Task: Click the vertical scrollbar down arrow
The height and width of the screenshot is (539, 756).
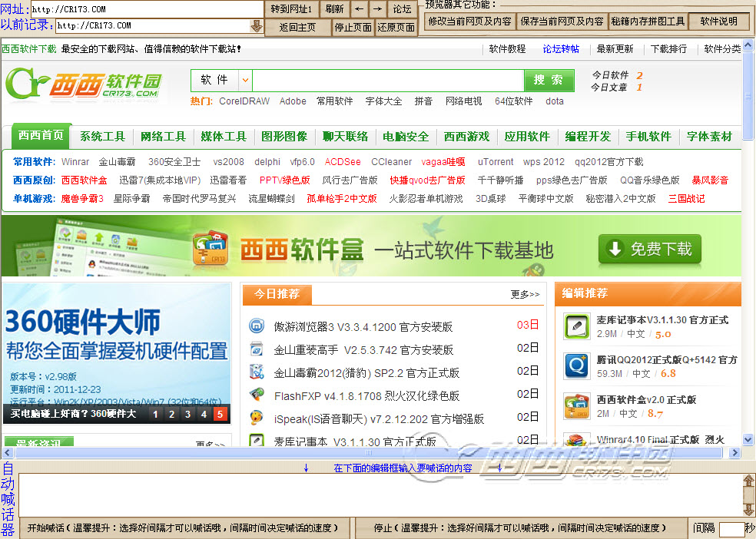Action: point(748,439)
